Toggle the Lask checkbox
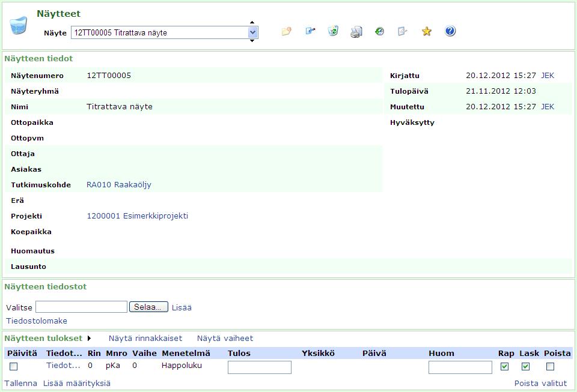Image resolution: width=577 pixels, height=392 pixels. (x=526, y=366)
